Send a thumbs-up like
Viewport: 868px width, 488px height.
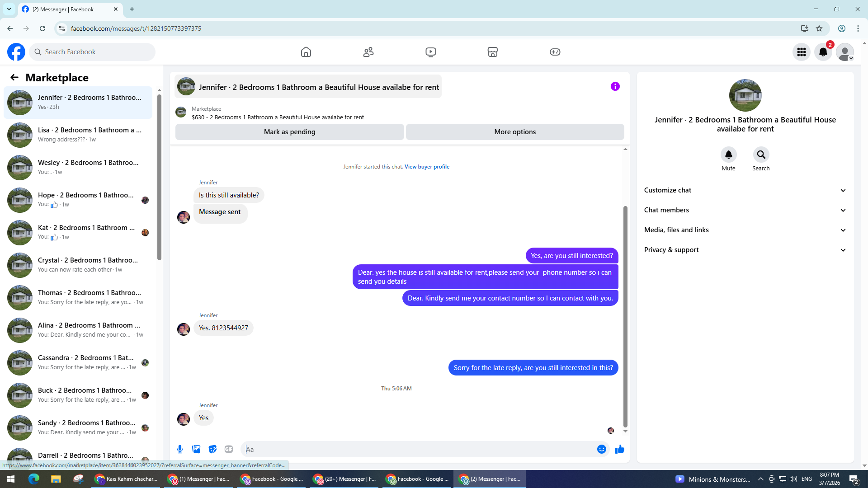coord(620,449)
